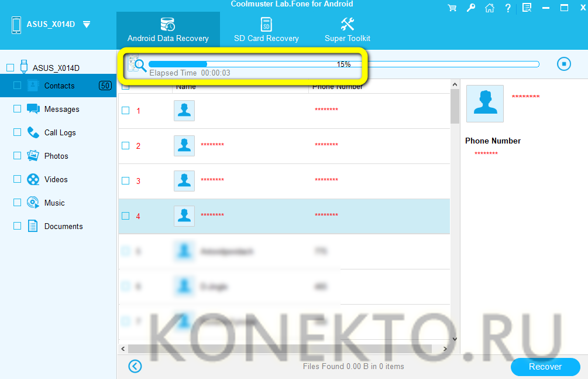588x379 pixels.
Task: Select contact avatar in row 2
Action: 184,146
